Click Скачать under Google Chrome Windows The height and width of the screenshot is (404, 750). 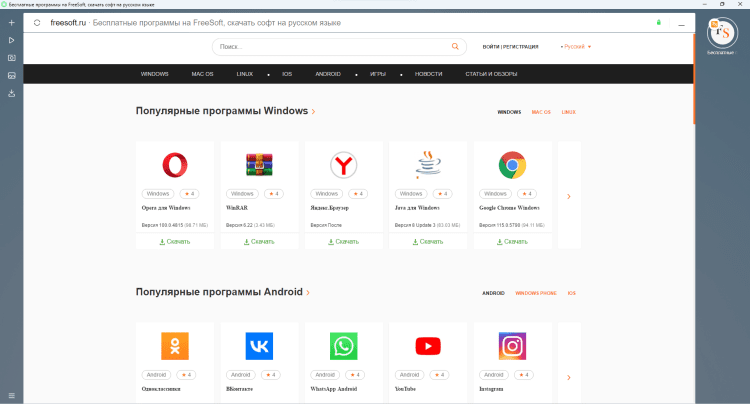[x=512, y=242]
